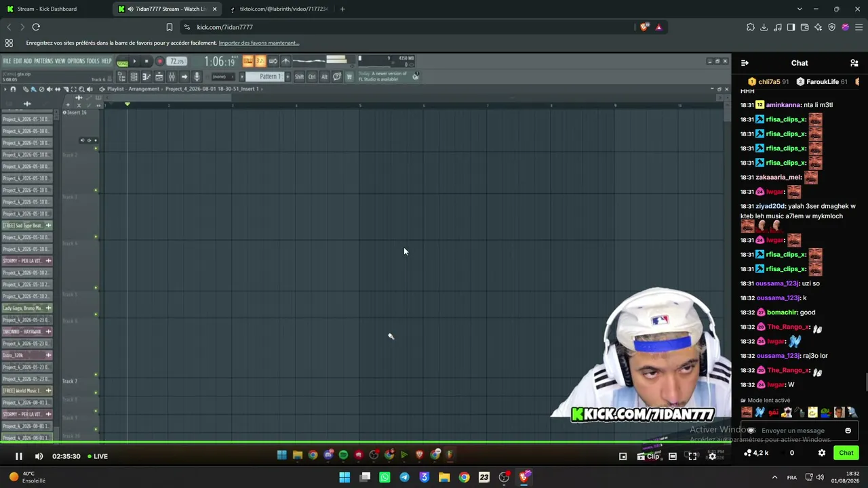Open channel points showing 4,2 k
Image resolution: width=868 pixels, height=488 pixels.
[757, 453]
